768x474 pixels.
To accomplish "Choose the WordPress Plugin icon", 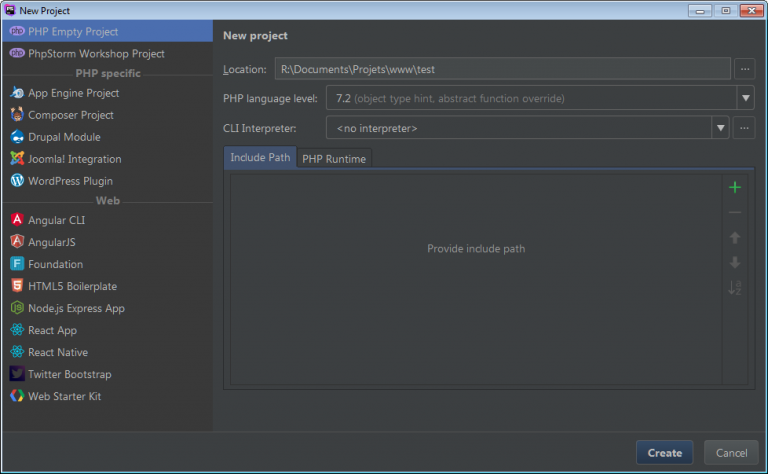I will point(17,181).
